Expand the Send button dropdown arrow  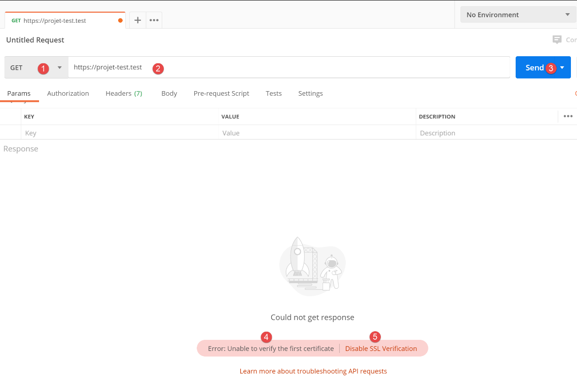[562, 67]
